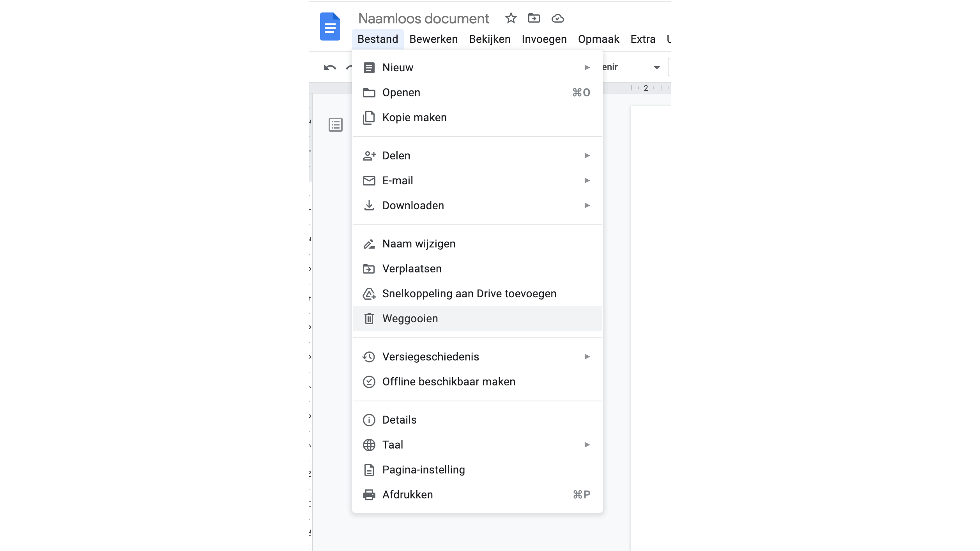Click the undo arrow in toolbar
Screen dimensions: 980x551
[330, 67]
